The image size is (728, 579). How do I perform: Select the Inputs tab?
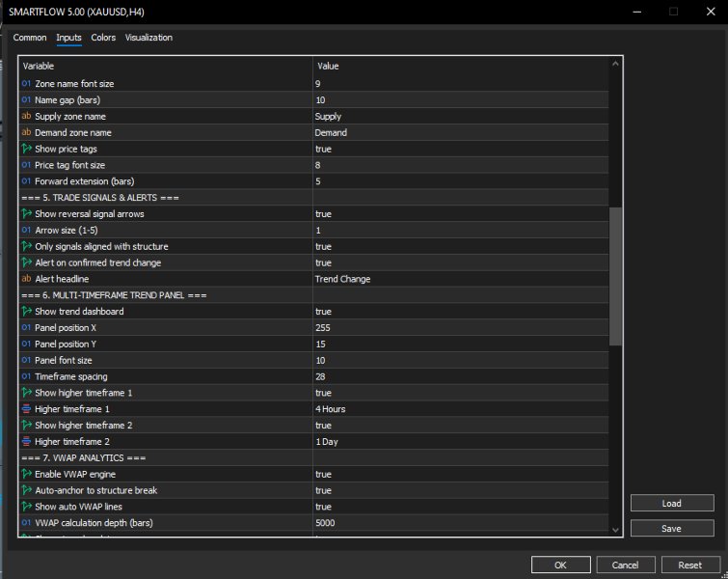click(x=68, y=38)
